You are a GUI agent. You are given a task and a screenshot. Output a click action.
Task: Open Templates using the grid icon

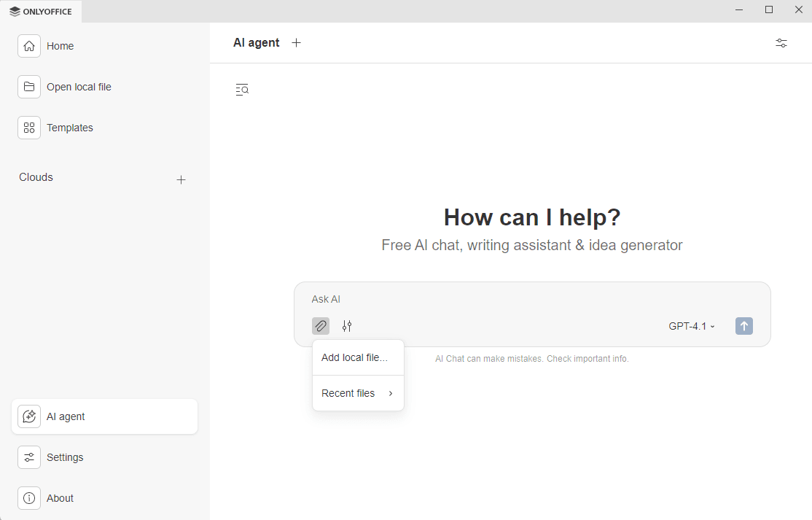tap(29, 128)
